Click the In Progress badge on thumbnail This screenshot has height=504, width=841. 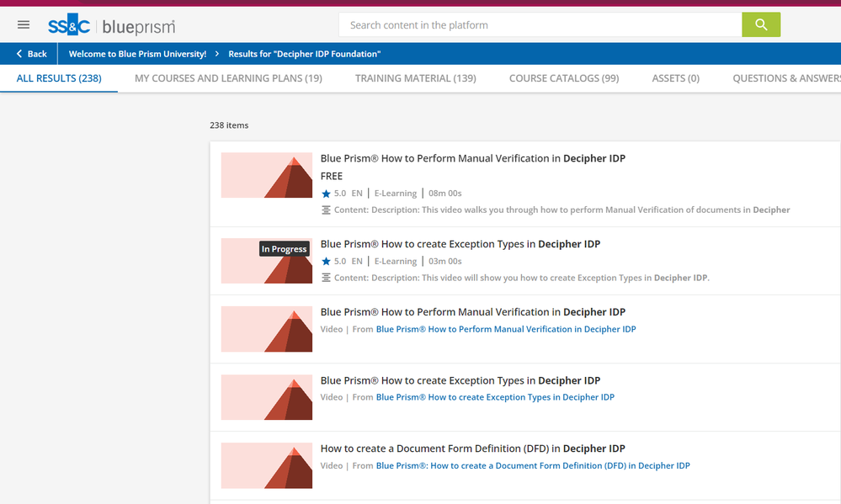coord(284,249)
